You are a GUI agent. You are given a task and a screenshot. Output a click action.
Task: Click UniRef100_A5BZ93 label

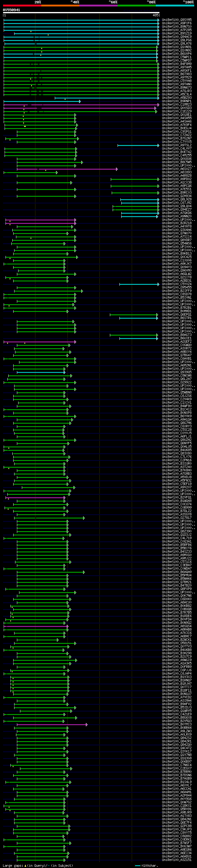177,98
